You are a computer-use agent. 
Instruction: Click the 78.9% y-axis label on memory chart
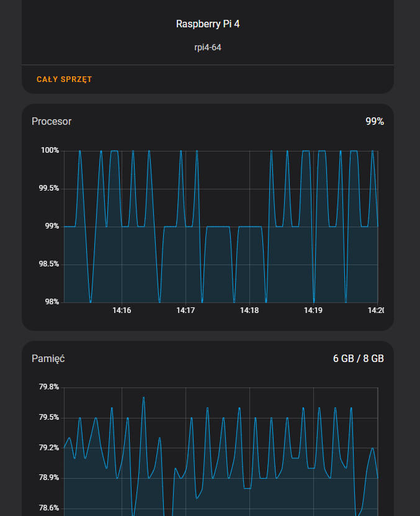[x=48, y=478]
